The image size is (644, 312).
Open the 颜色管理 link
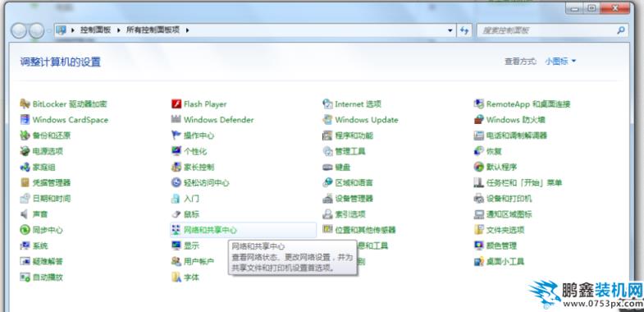(x=501, y=245)
